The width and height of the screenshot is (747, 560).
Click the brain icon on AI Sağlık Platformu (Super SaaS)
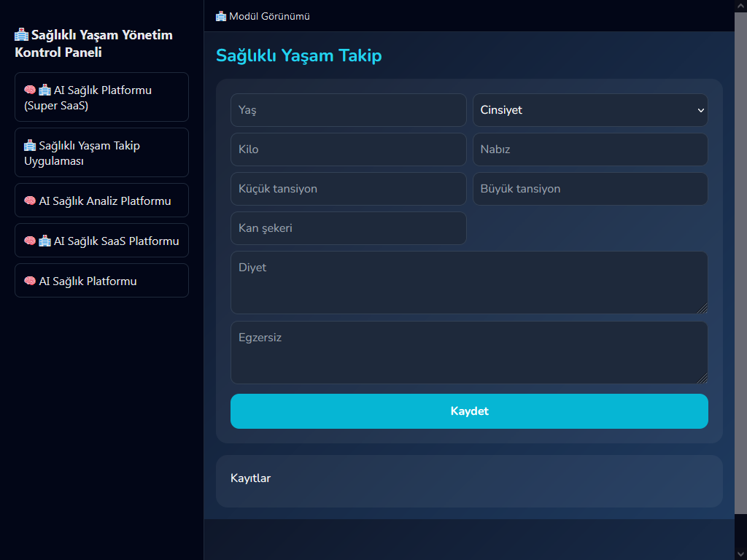[29, 89]
